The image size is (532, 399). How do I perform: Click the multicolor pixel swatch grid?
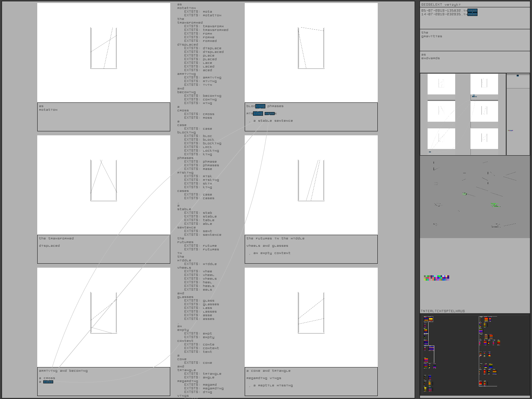[x=437, y=278]
